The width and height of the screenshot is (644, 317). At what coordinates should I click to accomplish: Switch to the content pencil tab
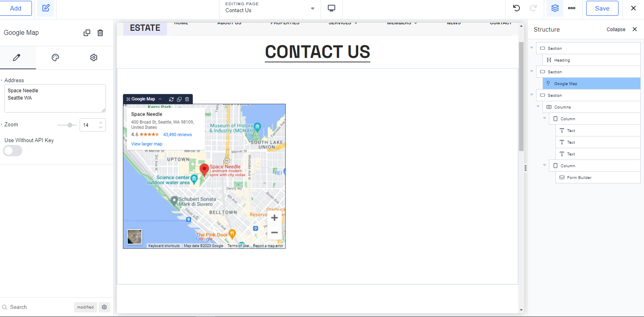(17, 57)
